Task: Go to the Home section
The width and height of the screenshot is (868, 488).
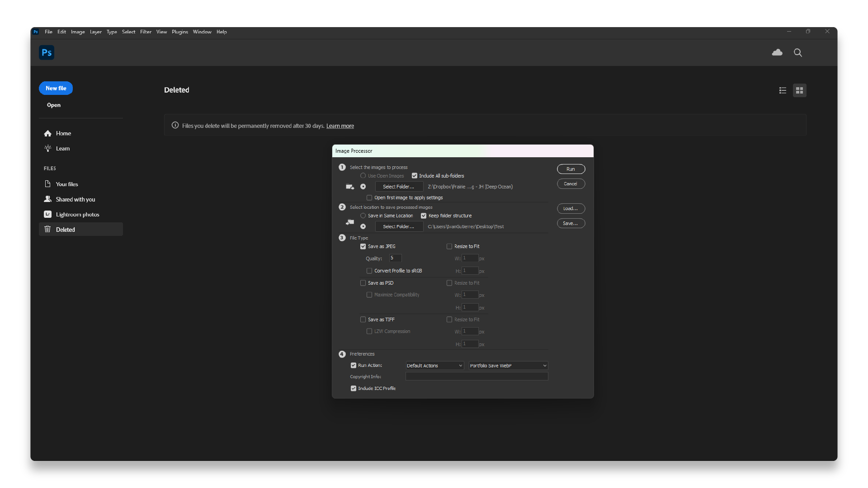Action: tap(63, 133)
